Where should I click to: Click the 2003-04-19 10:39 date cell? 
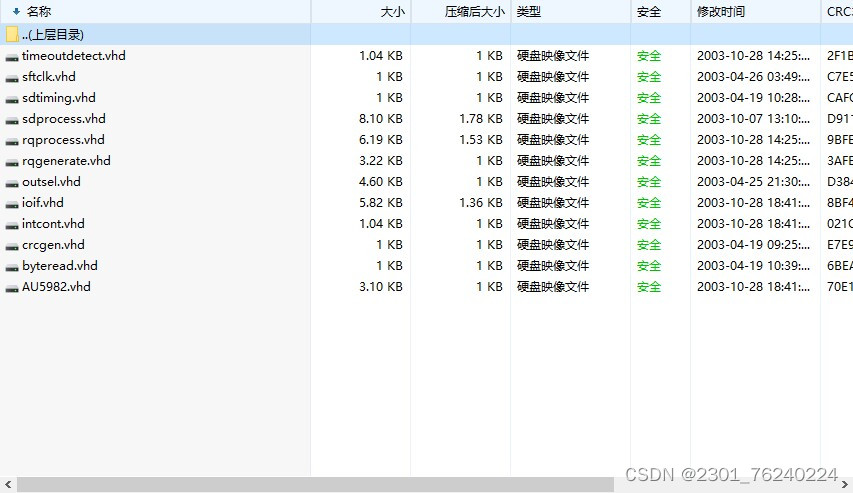(x=753, y=266)
